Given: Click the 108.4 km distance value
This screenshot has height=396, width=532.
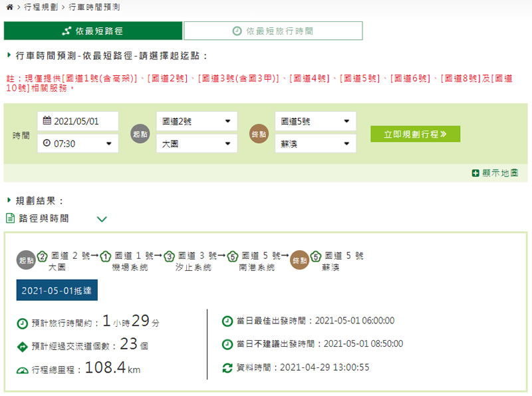Looking at the screenshot, I should 112,368.
